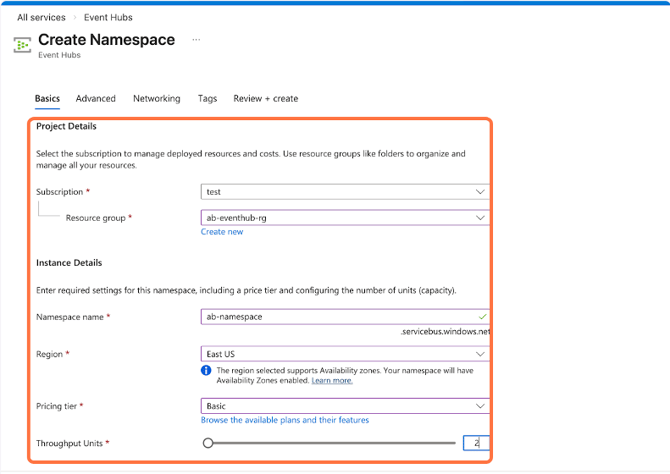Open the ellipsis menu beside Create Namespace

[196, 40]
